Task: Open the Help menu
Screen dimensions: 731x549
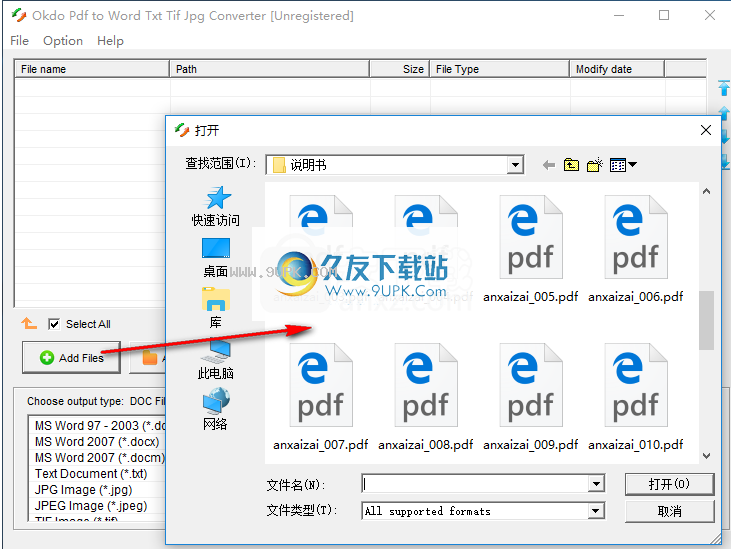Action: (x=110, y=41)
